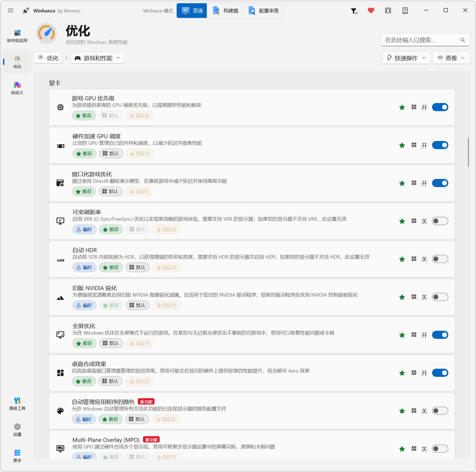Click the star icon for 游戏 GPU 优先级
Image resolution: width=476 pixels, height=472 pixels.
pyautogui.click(x=402, y=107)
